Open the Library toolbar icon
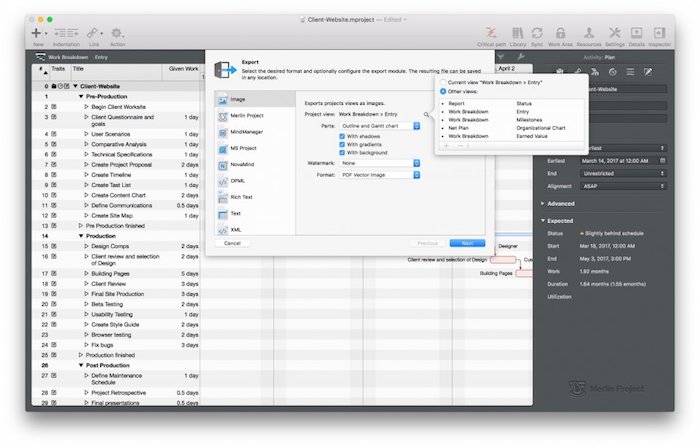 click(517, 33)
